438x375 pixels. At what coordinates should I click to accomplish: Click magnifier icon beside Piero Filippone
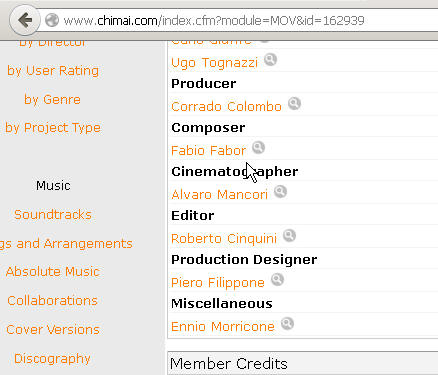[x=277, y=280]
